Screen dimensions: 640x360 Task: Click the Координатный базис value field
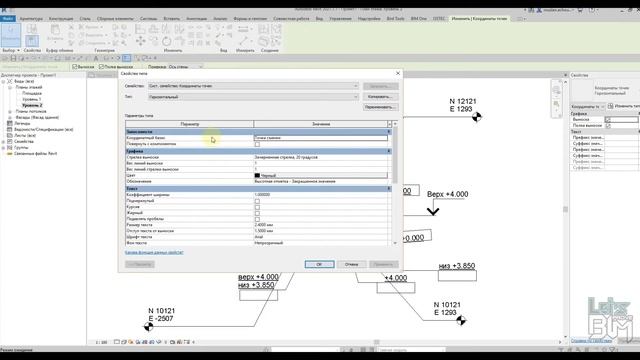pyautogui.click(x=321, y=138)
